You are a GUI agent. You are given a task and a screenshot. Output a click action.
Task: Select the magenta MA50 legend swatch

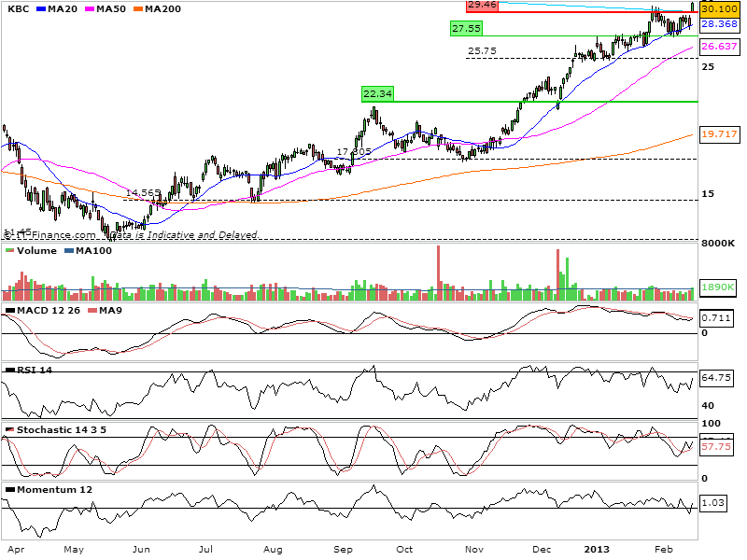[90, 9]
